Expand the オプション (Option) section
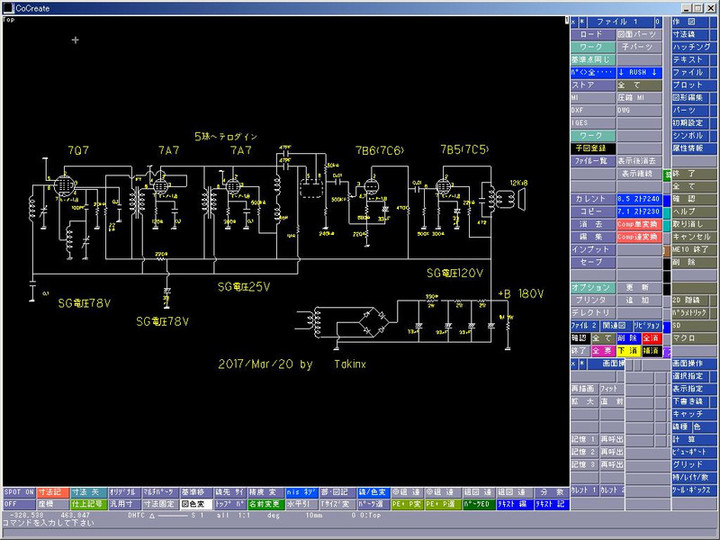Screen dimensions: 720x540 point(591,287)
